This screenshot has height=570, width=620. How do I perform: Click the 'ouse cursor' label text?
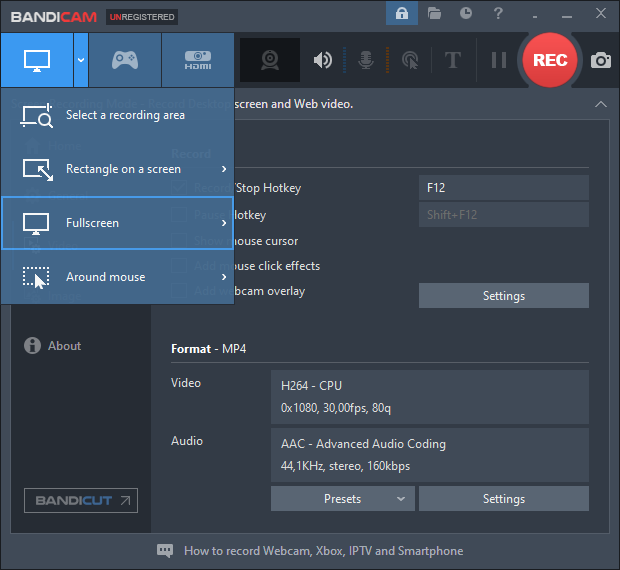click(x=267, y=242)
